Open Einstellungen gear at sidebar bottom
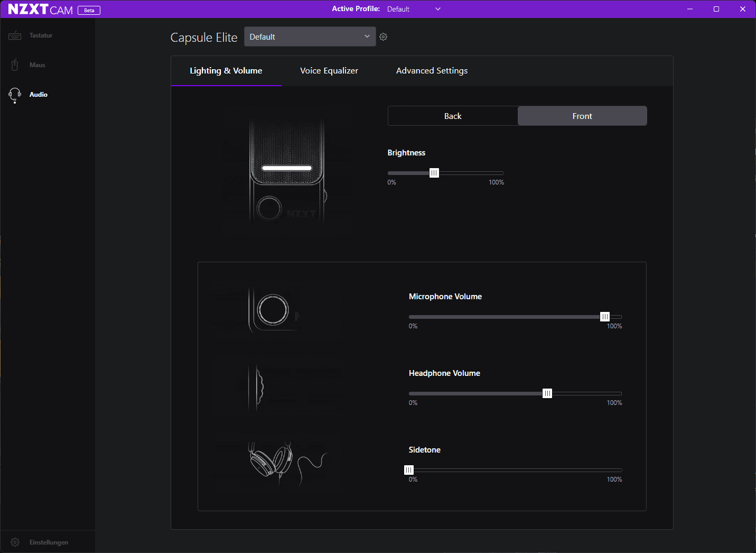This screenshot has width=756, height=553. coord(15,542)
